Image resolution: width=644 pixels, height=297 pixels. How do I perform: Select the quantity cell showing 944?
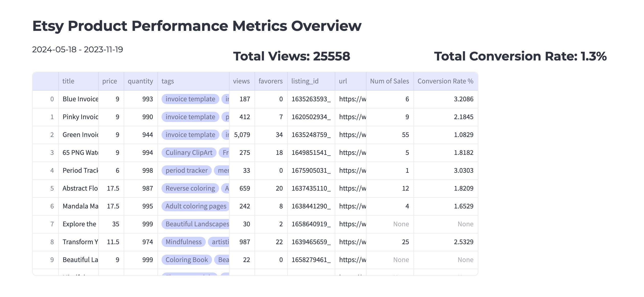click(141, 135)
